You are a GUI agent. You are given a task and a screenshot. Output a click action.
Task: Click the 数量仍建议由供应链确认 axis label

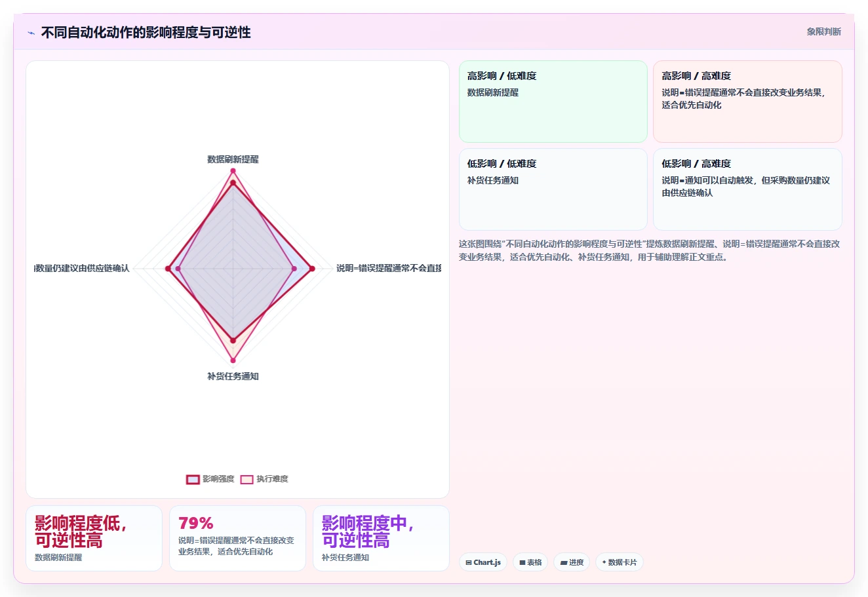(x=82, y=268)
